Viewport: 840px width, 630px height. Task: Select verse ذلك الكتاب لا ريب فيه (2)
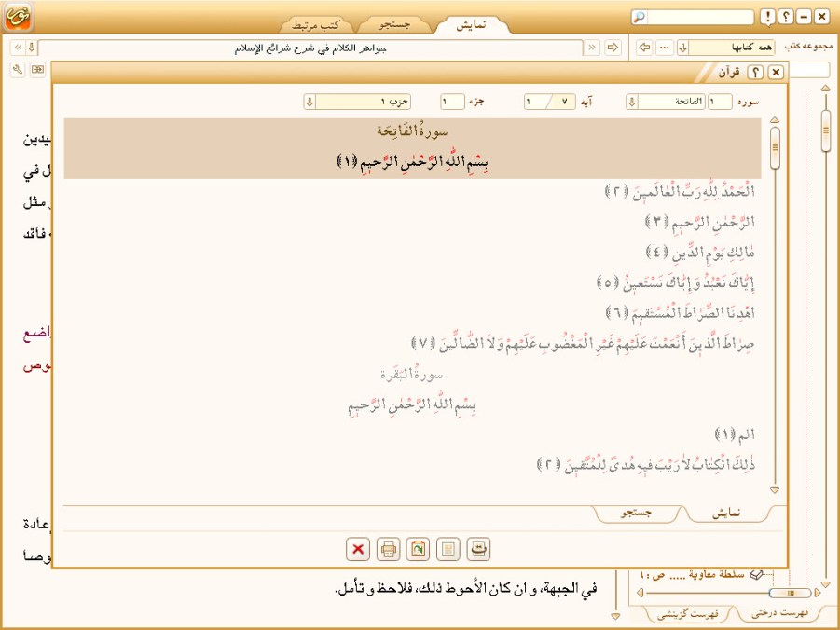coord(645,464)
